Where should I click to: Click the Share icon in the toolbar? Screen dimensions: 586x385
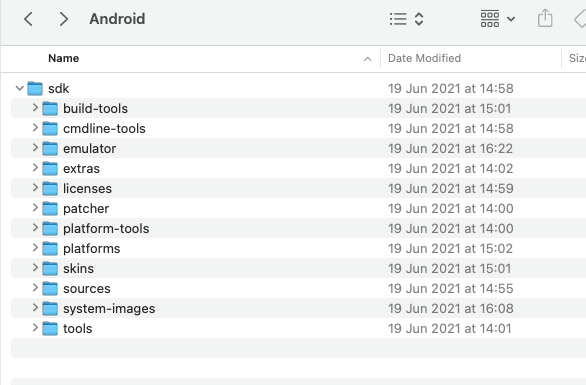(545, 18)
